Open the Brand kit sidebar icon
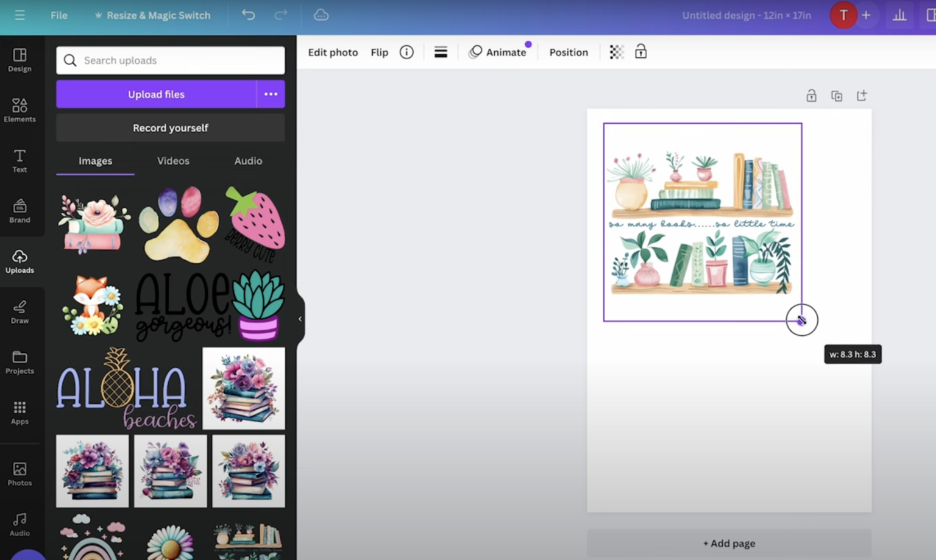This screenshot has width=936, height=560. pos(19,211)
